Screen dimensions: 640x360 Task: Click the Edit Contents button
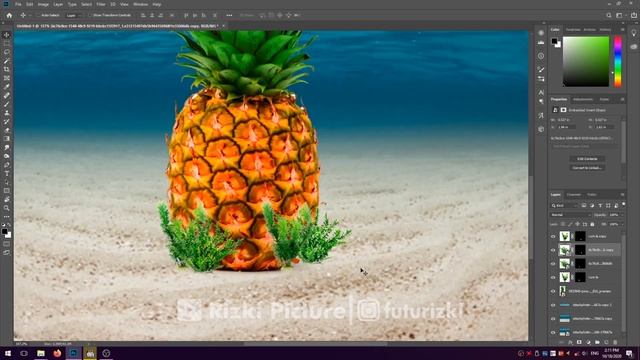587,159
